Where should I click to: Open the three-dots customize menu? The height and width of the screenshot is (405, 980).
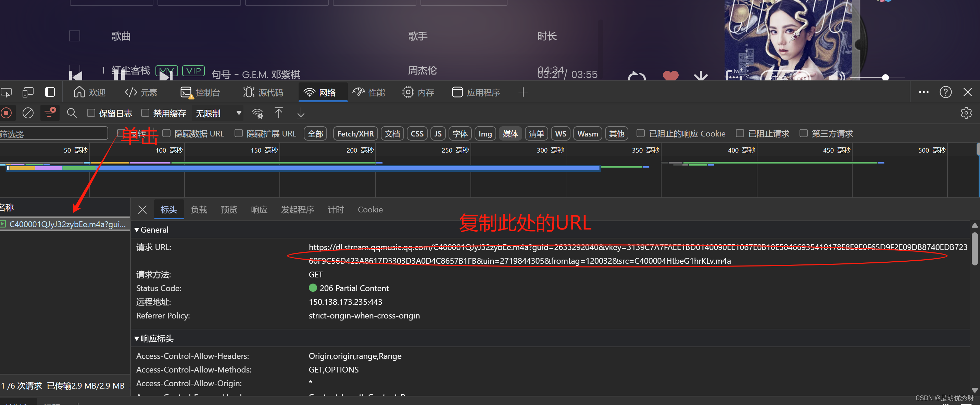[x=924, y=92]
